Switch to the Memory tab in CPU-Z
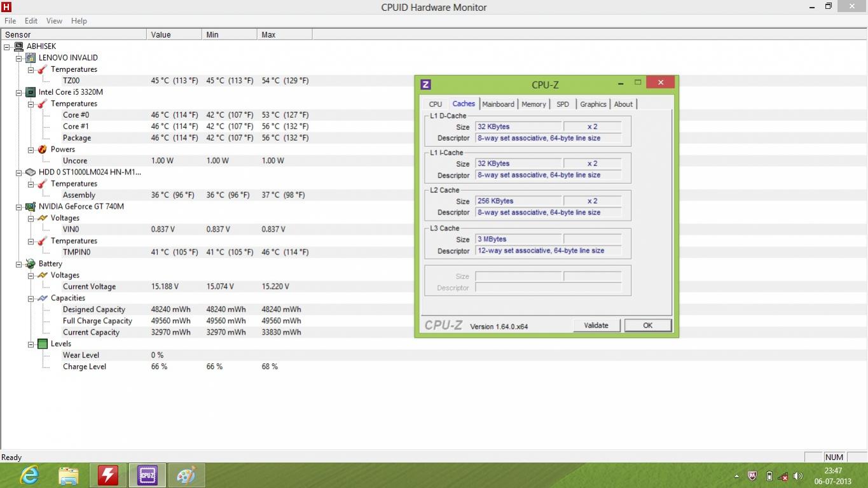The width and height of the screenshot is (868, 488). pyautogui.click(x=534, y=104)
